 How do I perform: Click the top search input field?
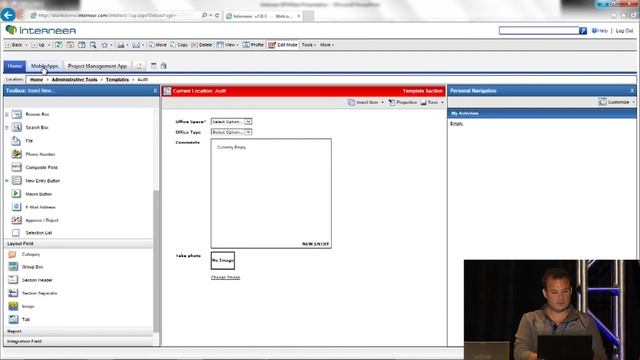tap(539, 31)
